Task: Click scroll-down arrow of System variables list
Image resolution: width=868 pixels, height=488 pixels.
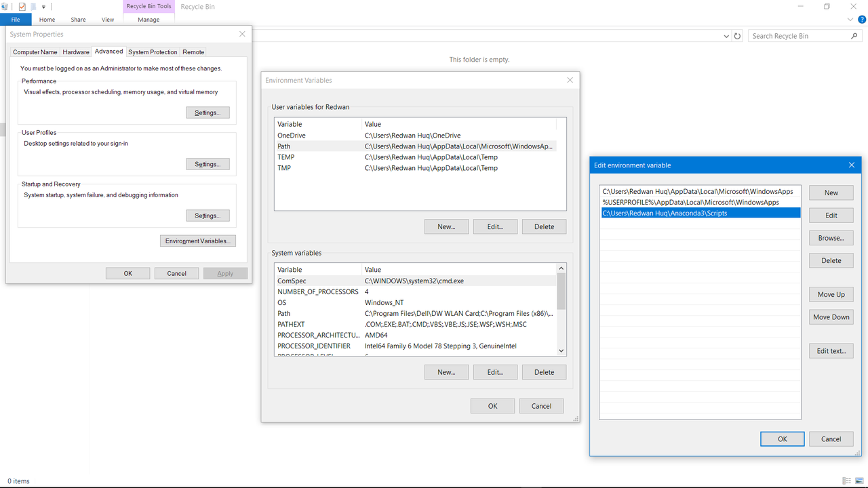Action: (x=561, y=350)
